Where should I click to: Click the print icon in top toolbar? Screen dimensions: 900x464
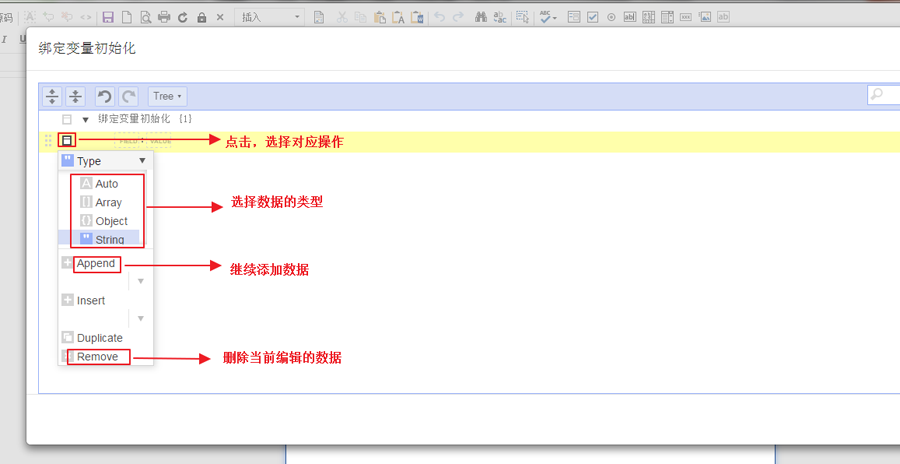pyautogui.click(x=164, y=17)
